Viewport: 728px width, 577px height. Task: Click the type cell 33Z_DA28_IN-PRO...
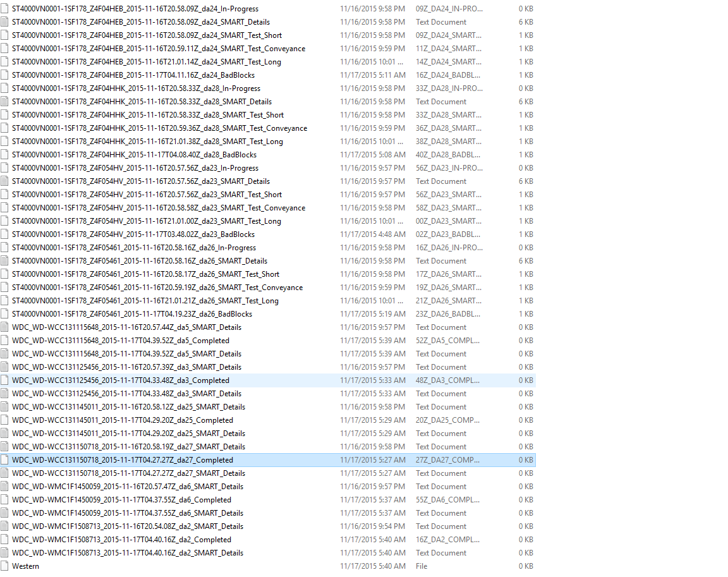[449, 88]
